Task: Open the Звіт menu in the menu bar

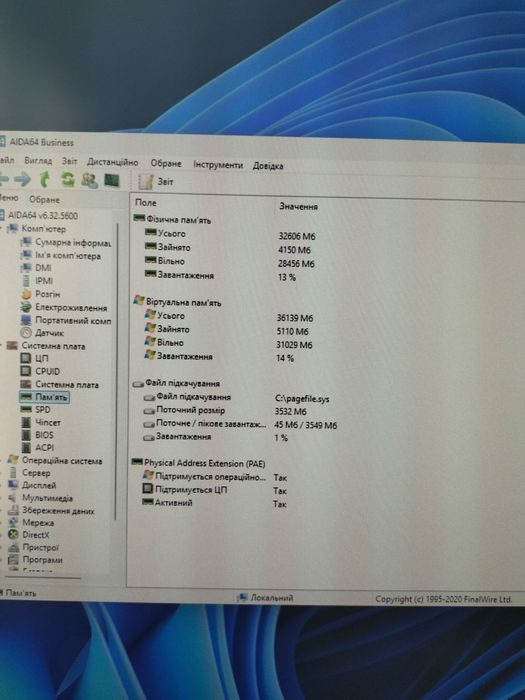Action: click(70, 161)
